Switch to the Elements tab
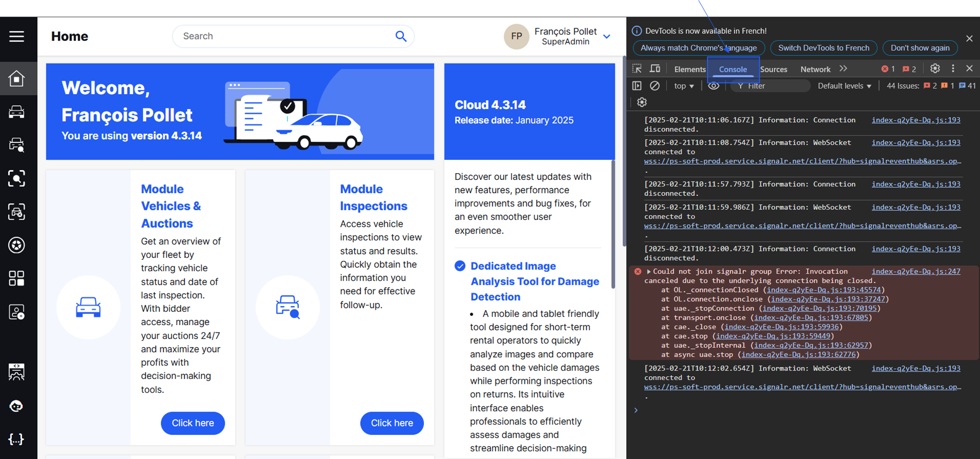Viewport: 980px width, 459px height. (x=689, y=70)
